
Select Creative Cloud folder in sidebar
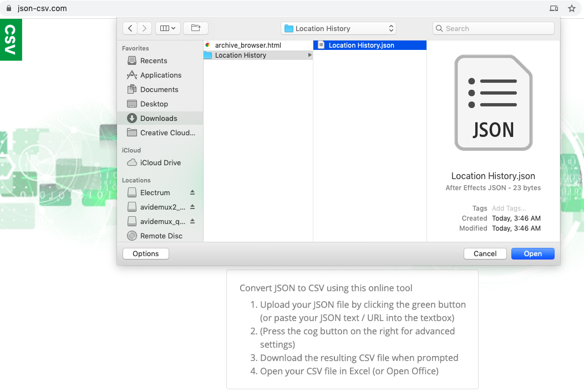point(160,133)
